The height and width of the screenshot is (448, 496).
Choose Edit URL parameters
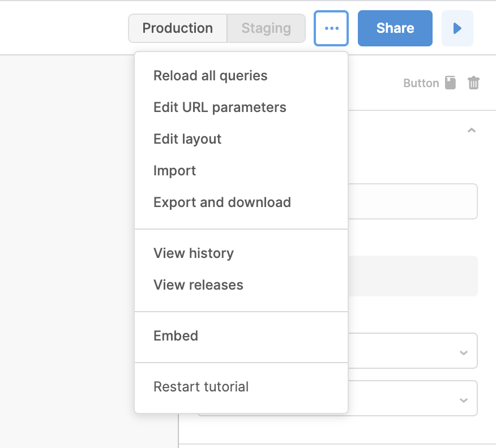(x=241, y=107)
